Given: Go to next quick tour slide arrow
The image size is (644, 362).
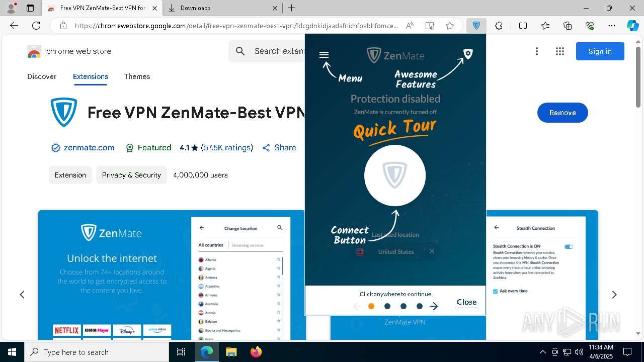Looking at the screenshot, I should 434,306.
